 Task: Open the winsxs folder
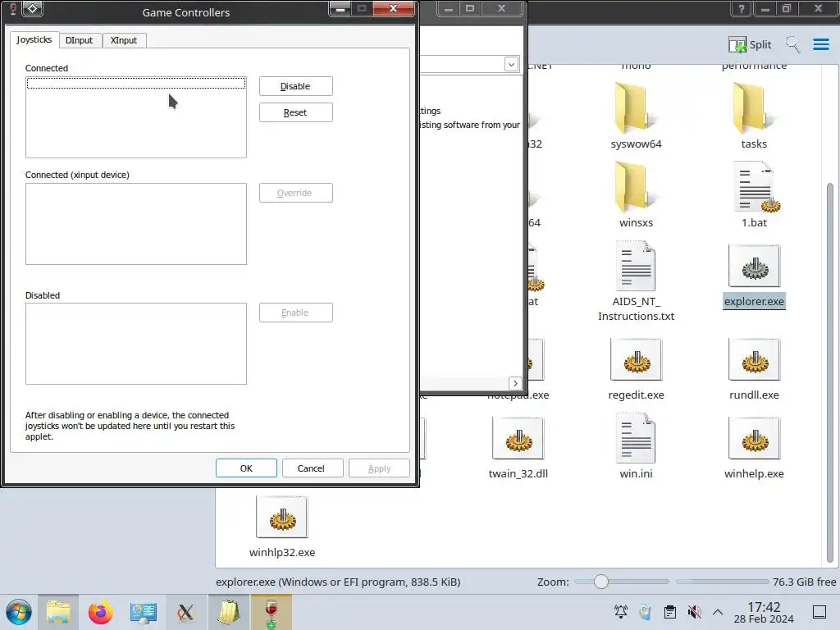tap(636, 188)
